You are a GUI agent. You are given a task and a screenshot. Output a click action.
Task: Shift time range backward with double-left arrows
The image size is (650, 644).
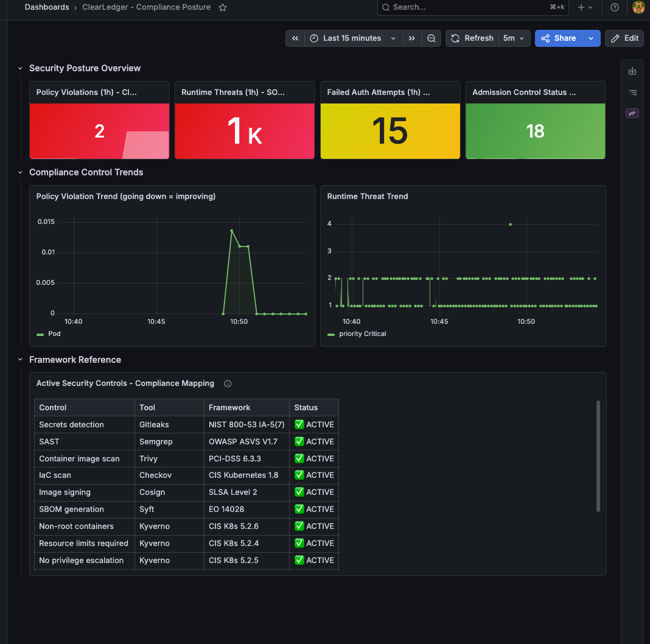pos(295,38)
